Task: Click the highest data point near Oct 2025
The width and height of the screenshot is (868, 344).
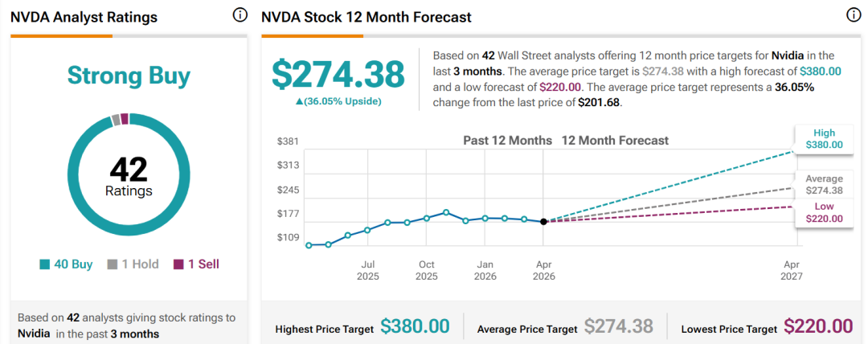Action: point(446,212)
